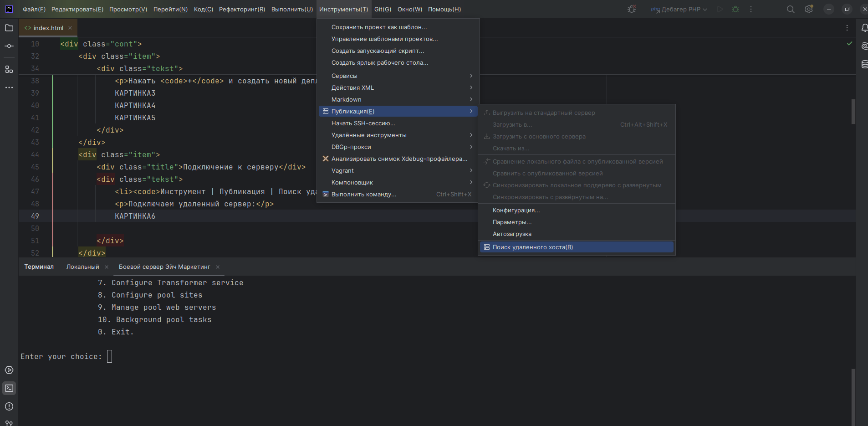Open IDE settings gear icon

point(809,10)
